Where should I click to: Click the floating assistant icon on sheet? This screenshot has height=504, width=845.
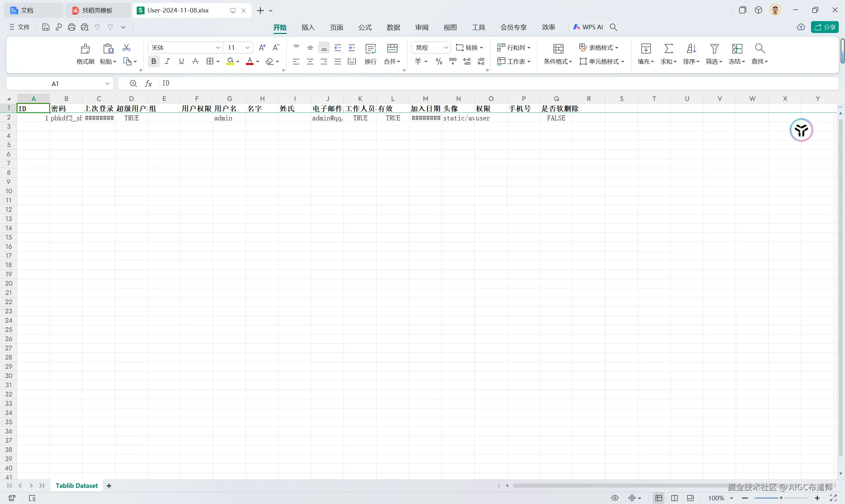point(801,130)
